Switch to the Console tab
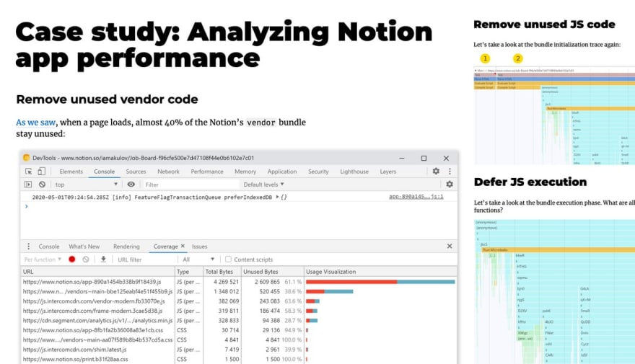Viewport: 635px width, 364px height. (x=104, y=172)
